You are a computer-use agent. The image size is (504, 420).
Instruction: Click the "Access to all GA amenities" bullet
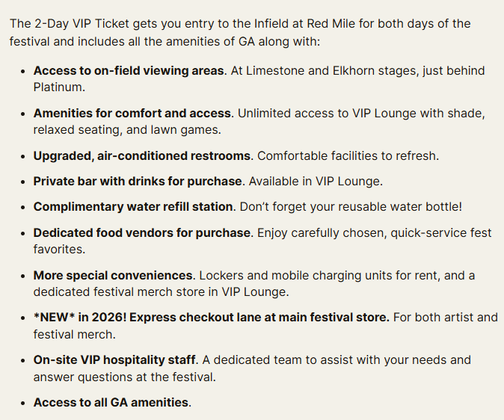pos(112,402)
